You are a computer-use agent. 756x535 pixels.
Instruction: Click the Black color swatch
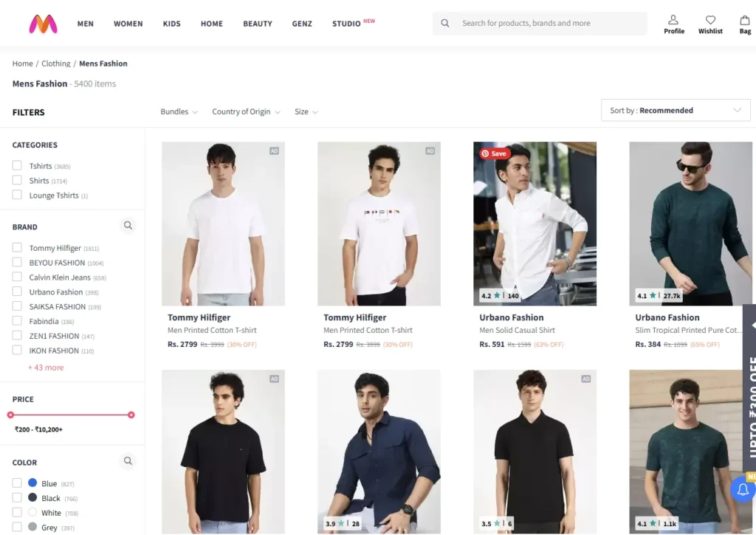32,497
